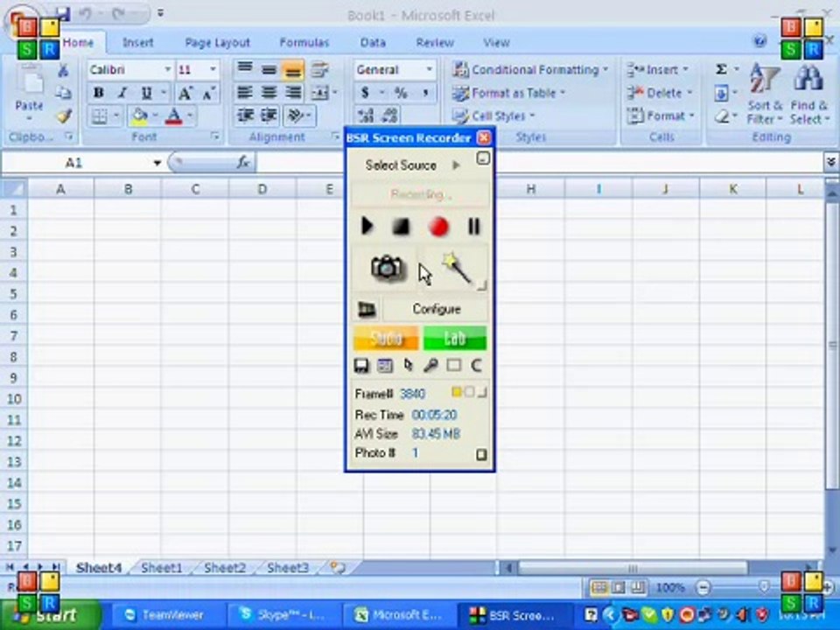The image size is (840, 630).
Task: Apply red Font Color
Action: (x=173, y=116)
